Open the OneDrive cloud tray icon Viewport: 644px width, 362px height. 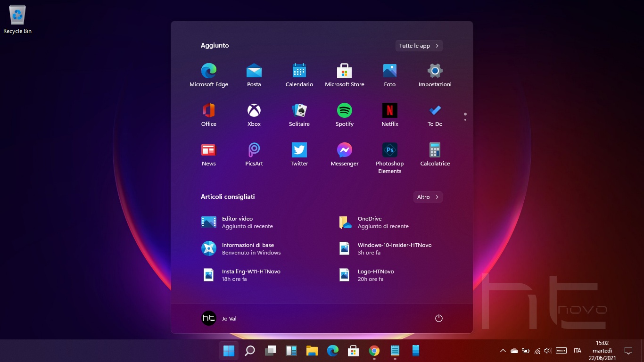pyautogui.click(x=514, y=351)
